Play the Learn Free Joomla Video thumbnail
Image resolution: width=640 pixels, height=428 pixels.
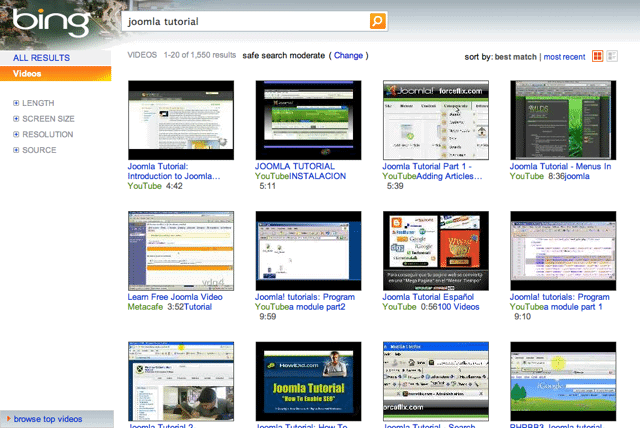point(181,251)
